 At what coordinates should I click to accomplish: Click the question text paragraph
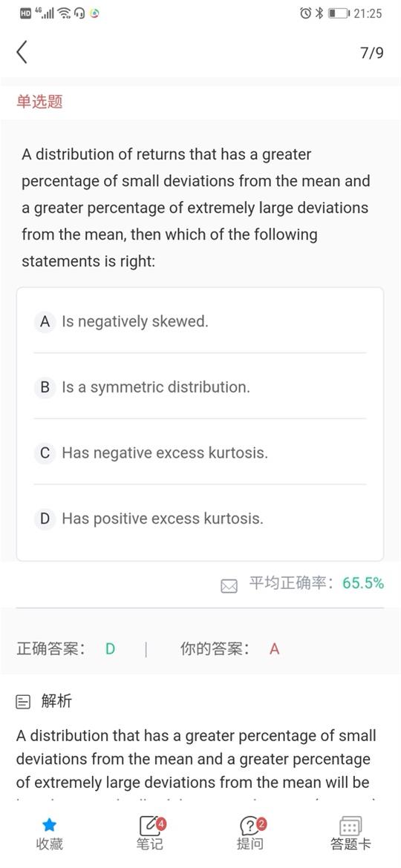coord(196,208)
